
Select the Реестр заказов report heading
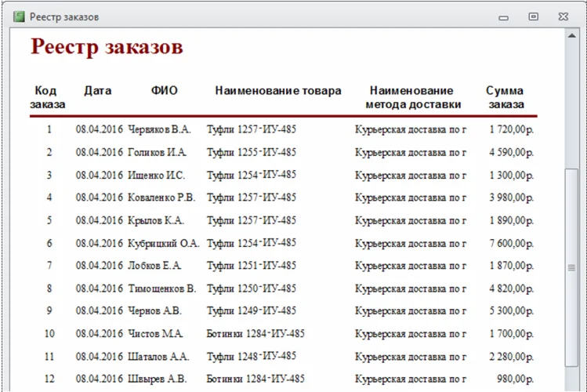click(107, 47)
